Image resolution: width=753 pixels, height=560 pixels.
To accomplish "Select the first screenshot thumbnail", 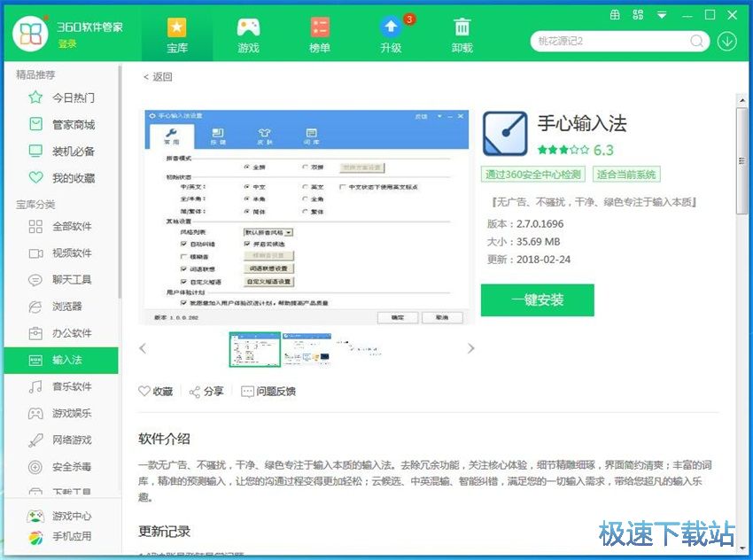I will (254, 349).
